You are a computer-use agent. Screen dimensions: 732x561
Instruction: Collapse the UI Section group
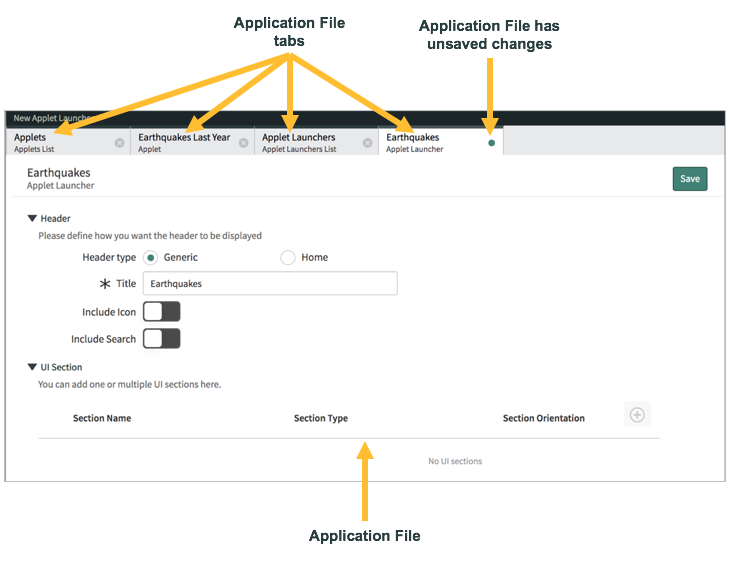coord(32,367)
